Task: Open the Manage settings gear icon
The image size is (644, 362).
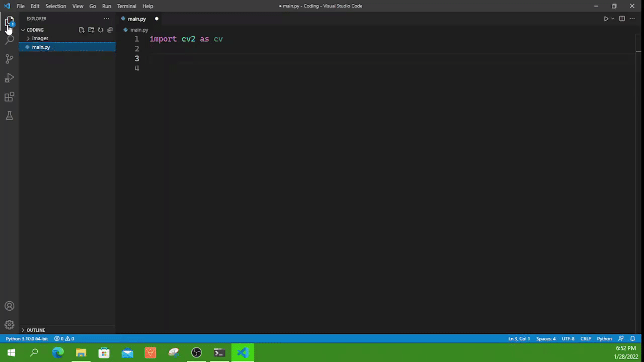Action: point(9,324)
